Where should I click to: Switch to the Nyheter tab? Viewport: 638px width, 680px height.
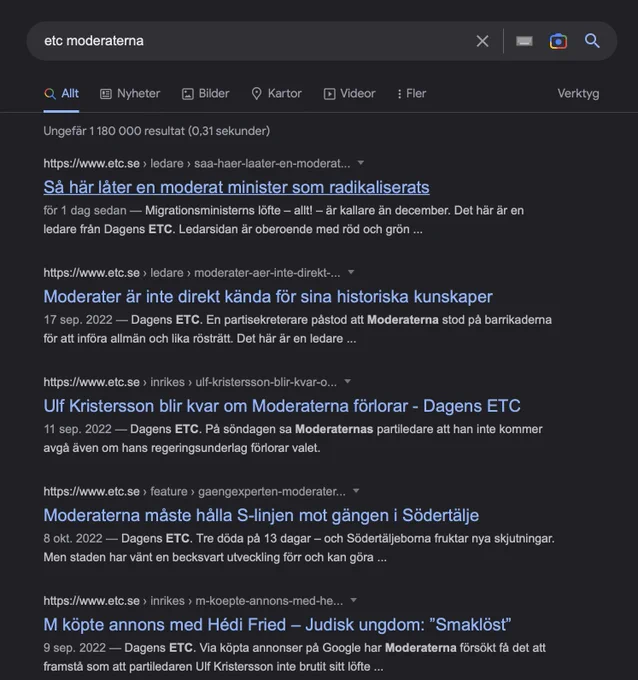(x=130, y=94)
